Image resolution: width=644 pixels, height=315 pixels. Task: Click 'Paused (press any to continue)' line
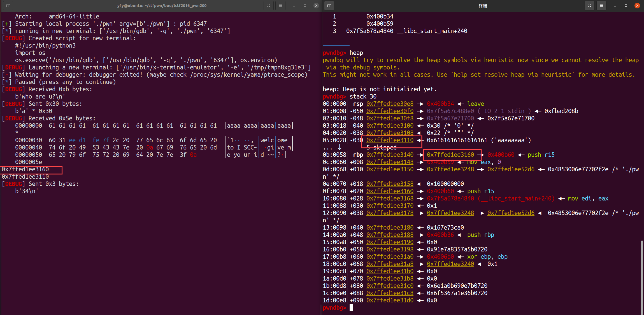coord(59,82)
